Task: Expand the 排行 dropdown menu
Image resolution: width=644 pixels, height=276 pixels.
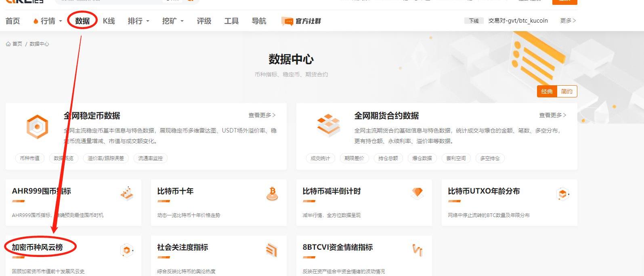Action: click(x=138, y=21)
